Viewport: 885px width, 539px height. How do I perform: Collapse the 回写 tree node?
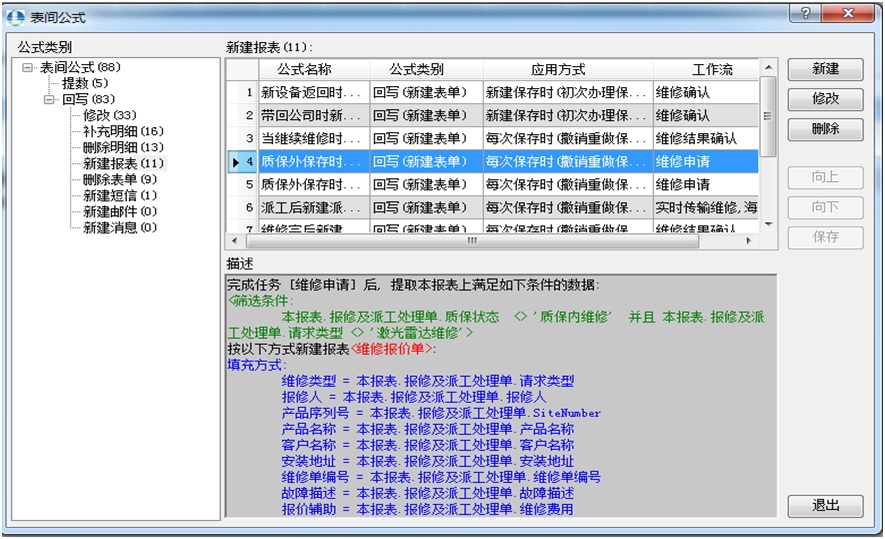tap(50, 99)
